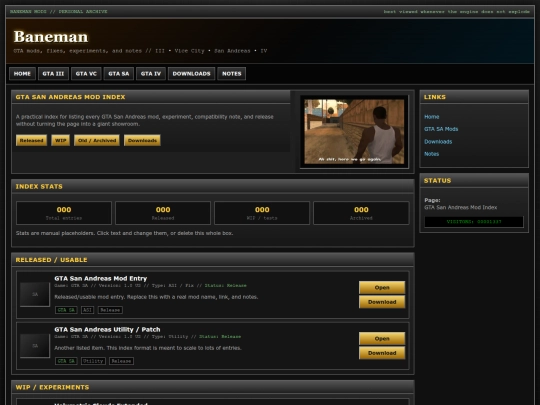Open the GTA San Andreas Mod Entry
Screen dimensions: 540x405
[382, 288]
